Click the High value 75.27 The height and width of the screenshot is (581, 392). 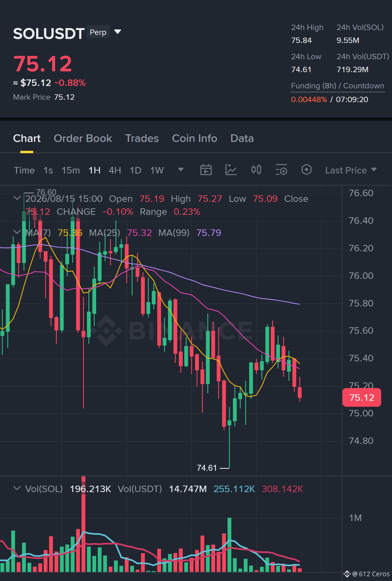click(210, 199)
